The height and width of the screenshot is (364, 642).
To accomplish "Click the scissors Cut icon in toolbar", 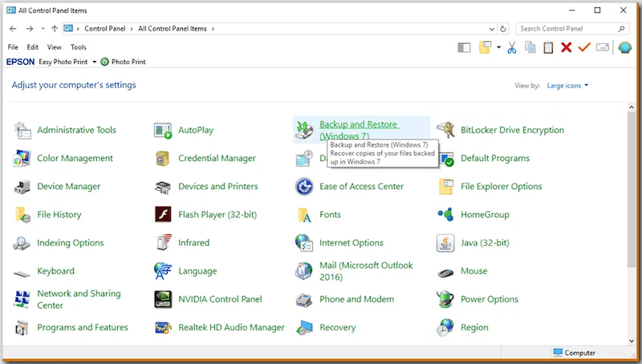I will (x=513, y=47).
